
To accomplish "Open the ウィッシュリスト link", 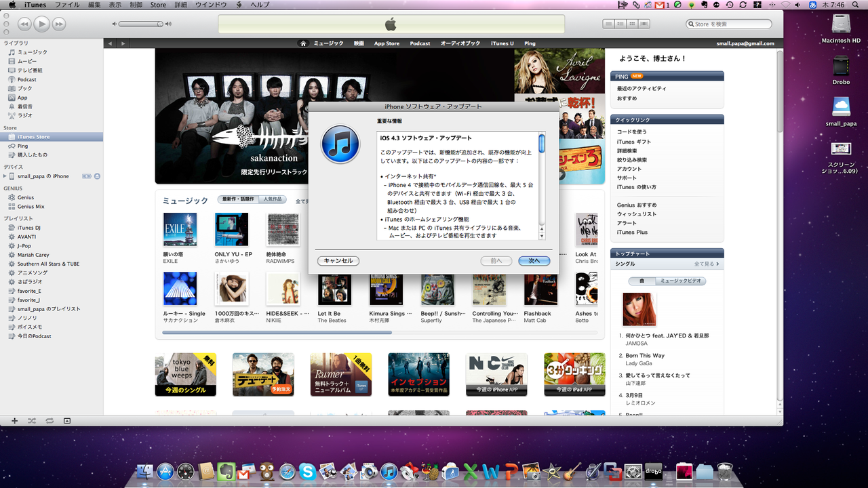I will click(x=637, y=214).
